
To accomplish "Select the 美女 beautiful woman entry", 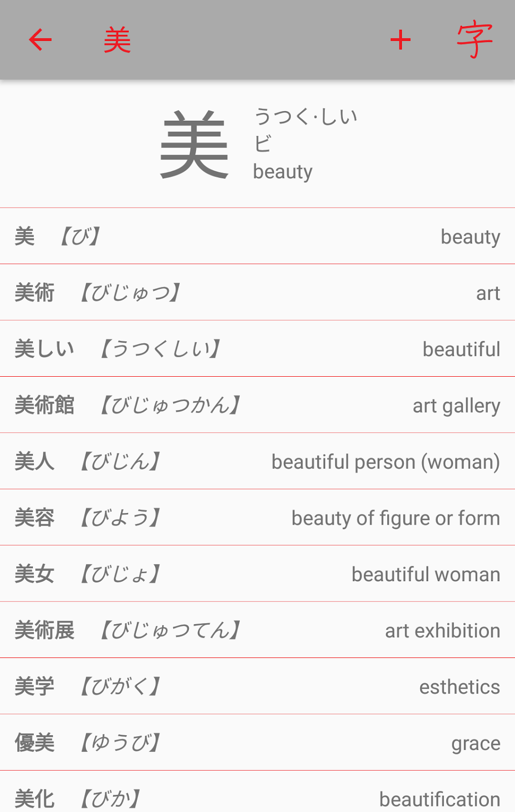I will [x=257, y=574].
